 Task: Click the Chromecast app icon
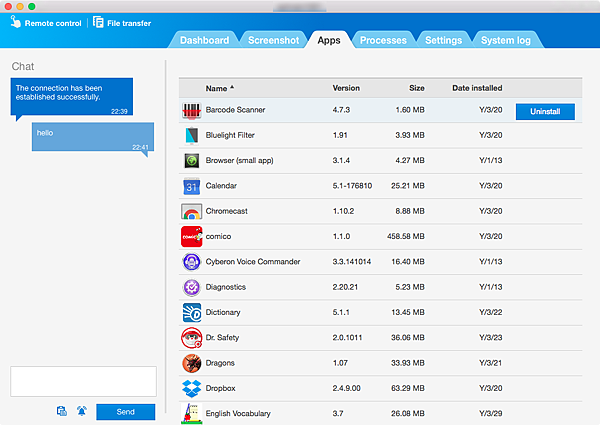click(191, 212)
